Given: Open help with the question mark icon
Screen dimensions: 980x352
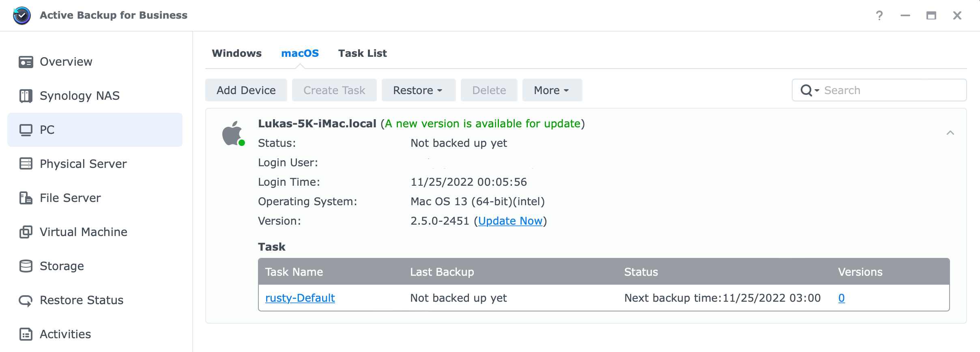Looking at the screenshot, I should [x=879, y=15].
